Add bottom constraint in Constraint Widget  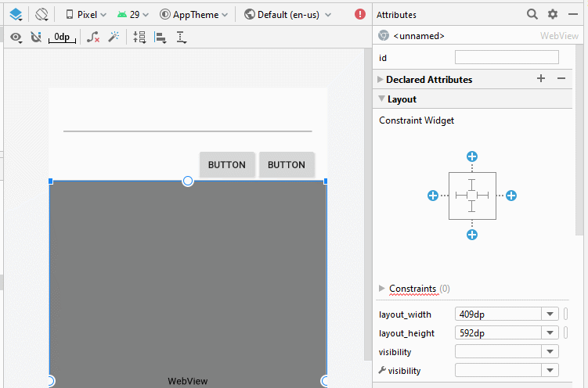tap(472, 235)
